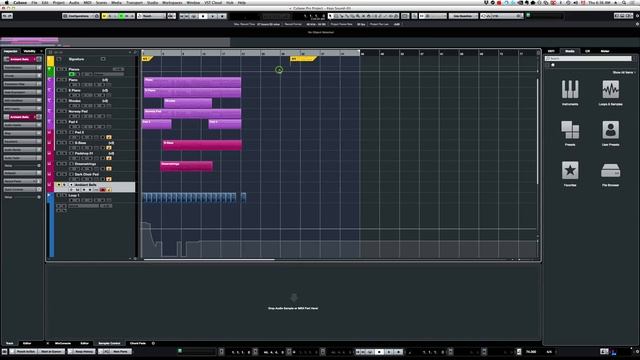This screenshot has width=640, height=360.
Task: Click the tempo value 70.000
Action: click(531, 352)
